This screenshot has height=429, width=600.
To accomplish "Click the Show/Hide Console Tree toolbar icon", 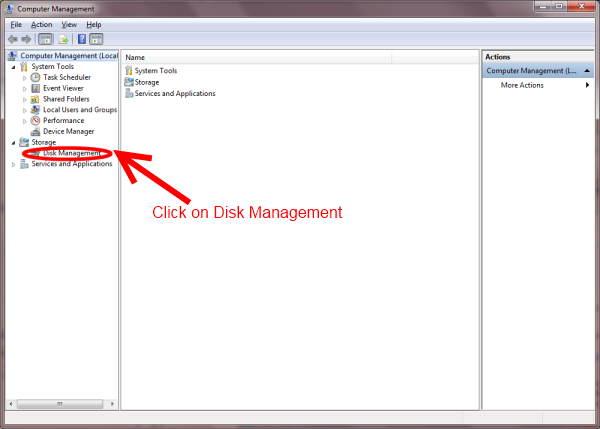I will pos(45,39).
